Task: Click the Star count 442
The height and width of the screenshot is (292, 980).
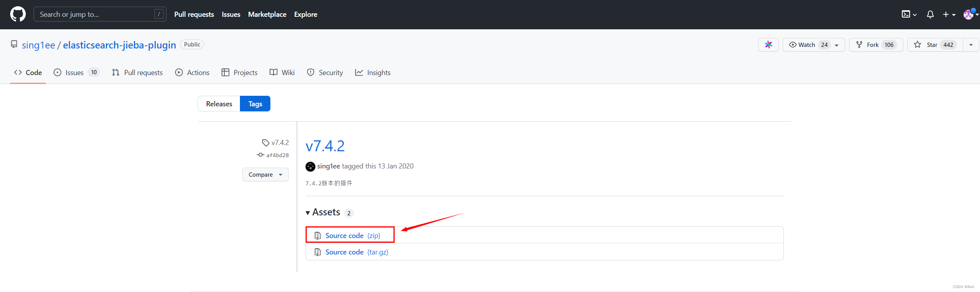Action: pyautogui.click(x=948, y=45)
